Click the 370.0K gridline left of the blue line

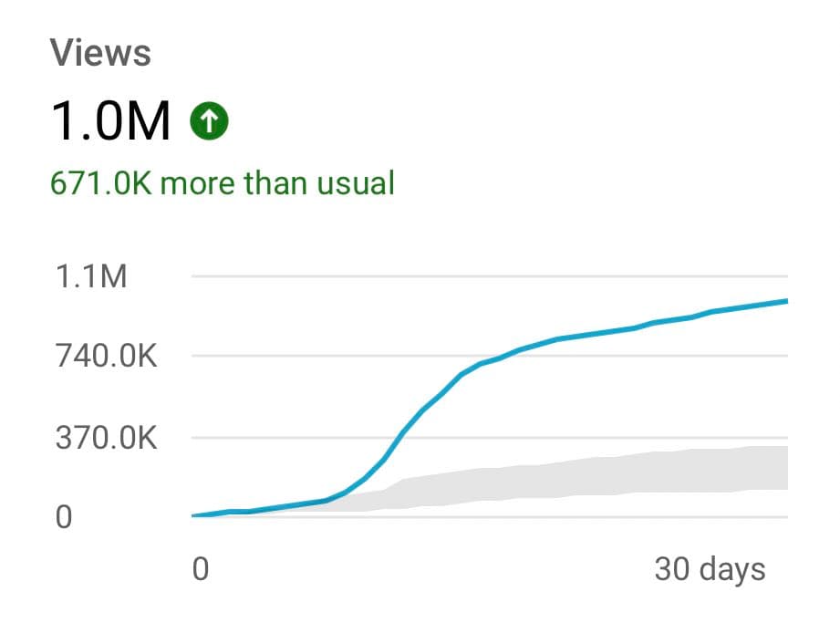(x=295, y=438)
